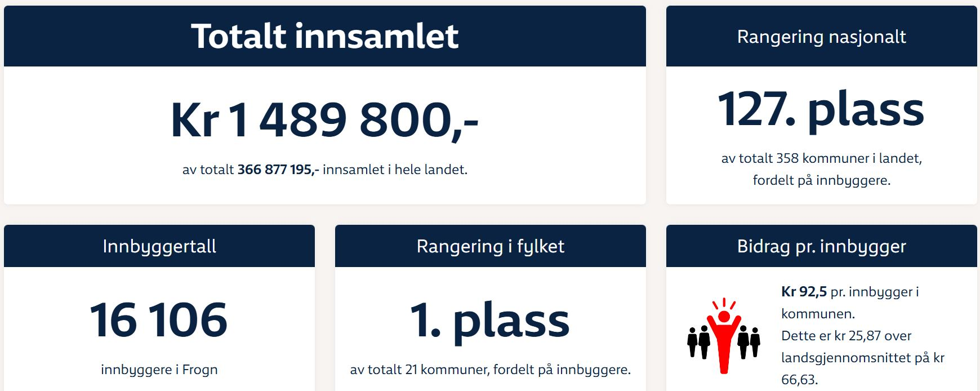Image resolution: width=980 pixels, height=391 pixels.
Task: Select the Totalt innsamlet header
Action: (x=325, y=36)
